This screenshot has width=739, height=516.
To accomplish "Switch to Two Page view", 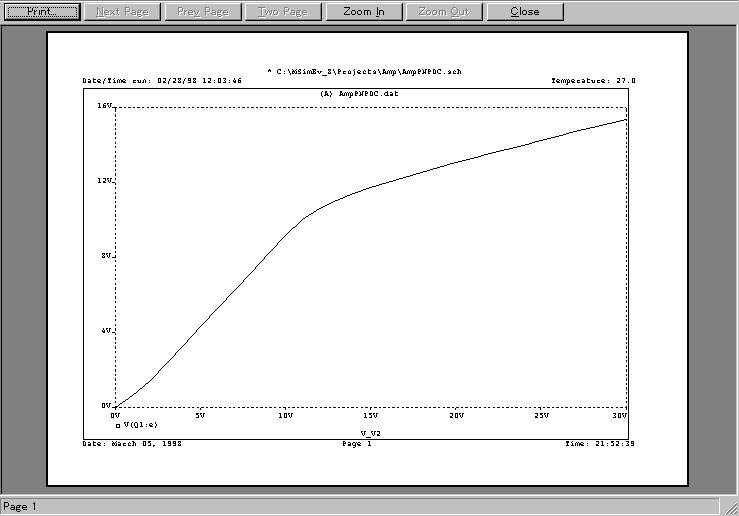I will (283, 12).
